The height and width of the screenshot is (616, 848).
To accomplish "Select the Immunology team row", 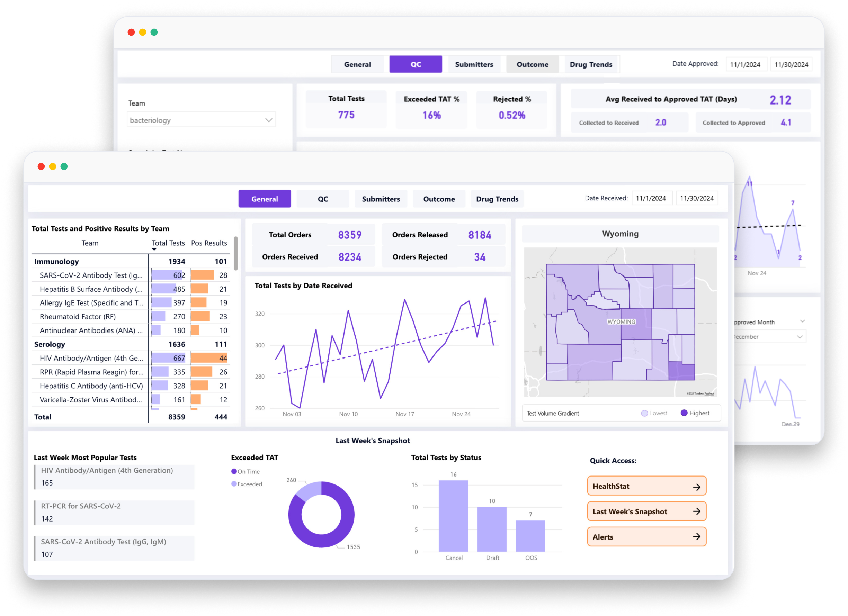I will coord(56,261).
